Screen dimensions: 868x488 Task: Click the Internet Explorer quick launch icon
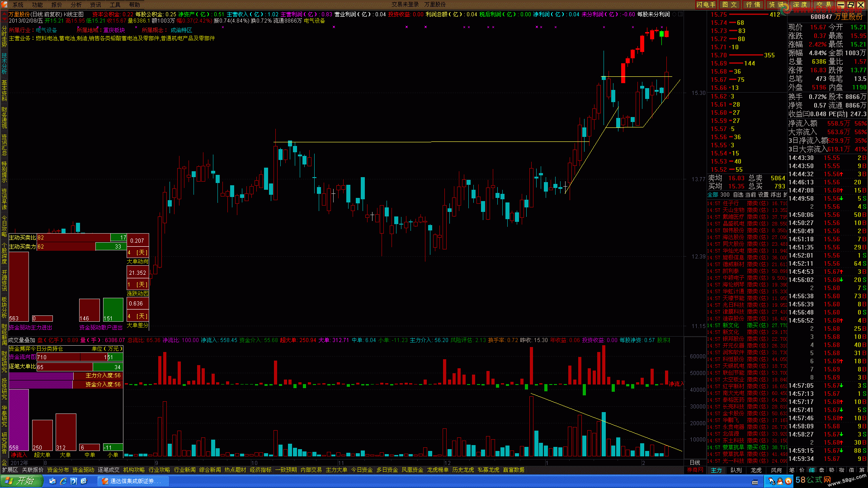click(x=63, y=481)
